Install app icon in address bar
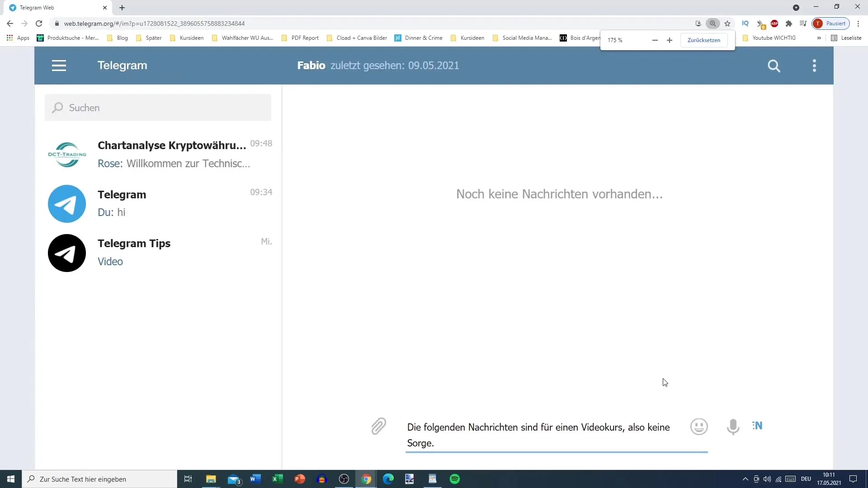The image size is (868, 488). click(698, 23)
